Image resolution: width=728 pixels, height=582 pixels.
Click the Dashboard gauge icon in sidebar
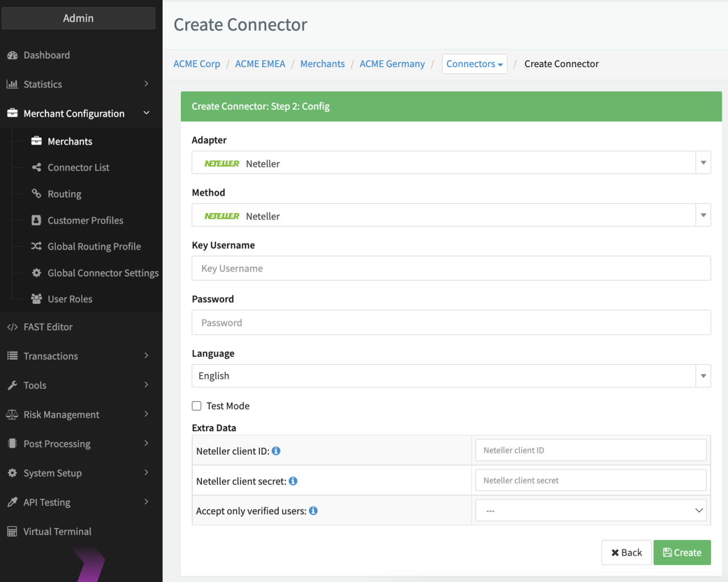pyautogui.click(x=12, y=55)
